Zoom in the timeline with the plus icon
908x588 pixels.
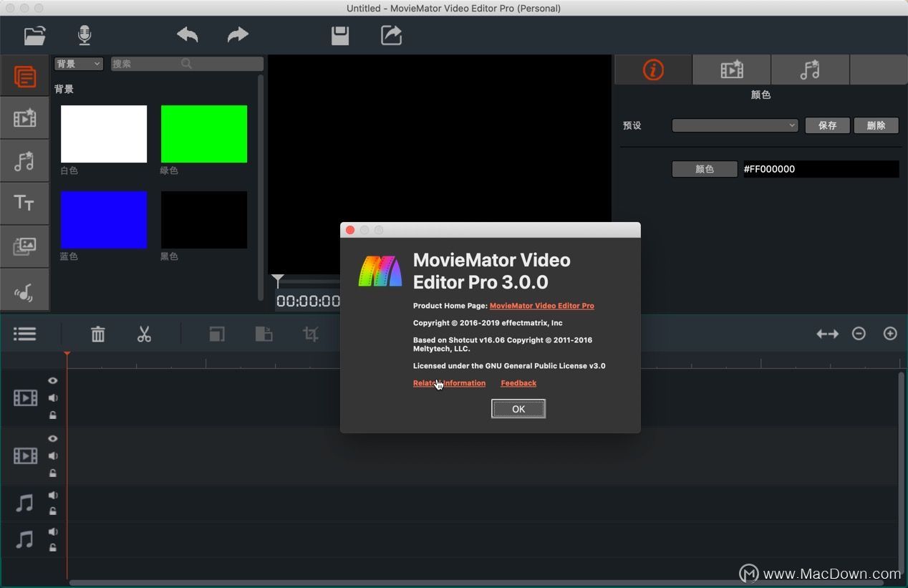coord(890,334)
